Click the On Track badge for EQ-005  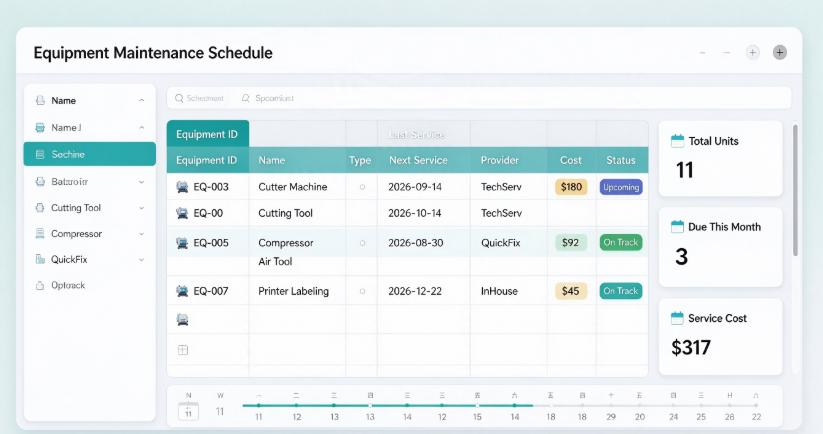point(621,242)
